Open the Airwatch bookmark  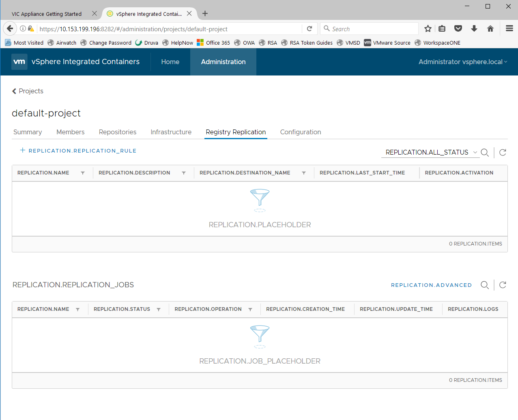[62, 43]
